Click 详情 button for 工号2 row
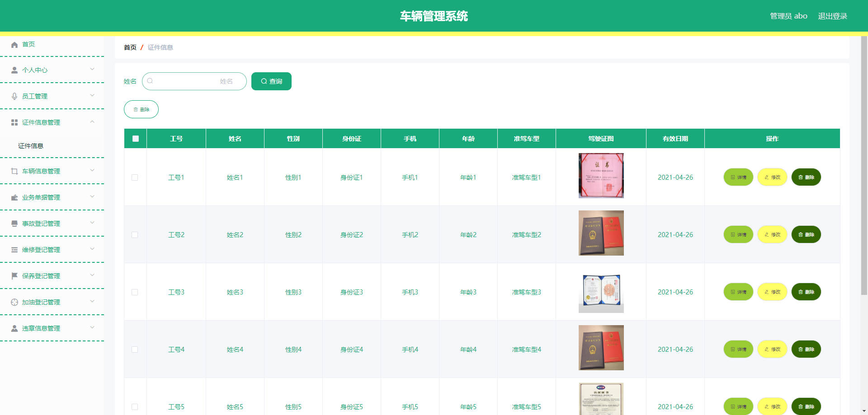Viewport: 868px width, 415px height. [738, 234]
